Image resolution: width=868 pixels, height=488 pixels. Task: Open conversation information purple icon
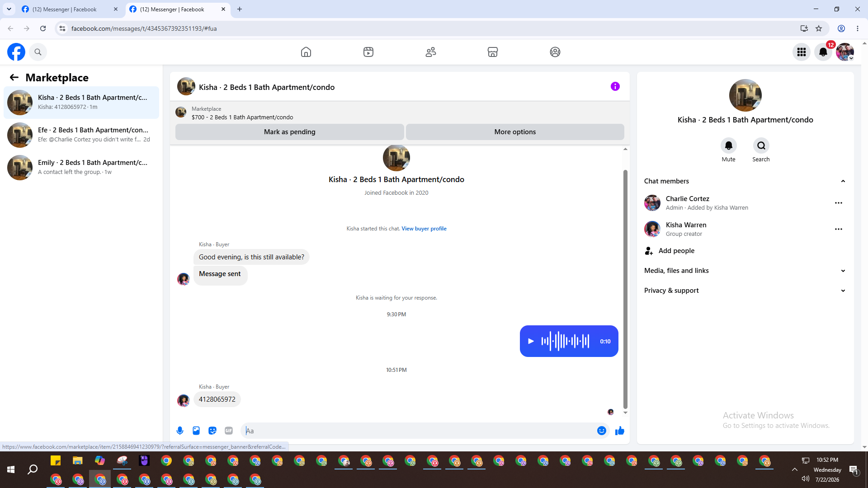(615, 86)
